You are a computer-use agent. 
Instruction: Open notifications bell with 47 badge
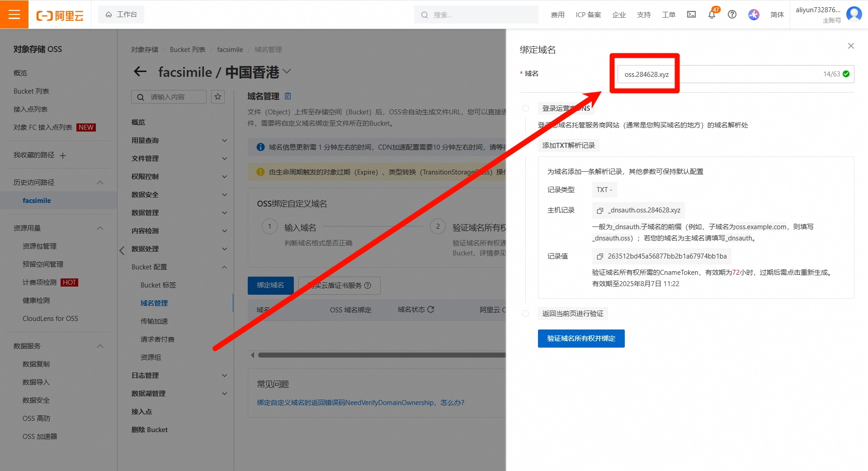(712, 14)
